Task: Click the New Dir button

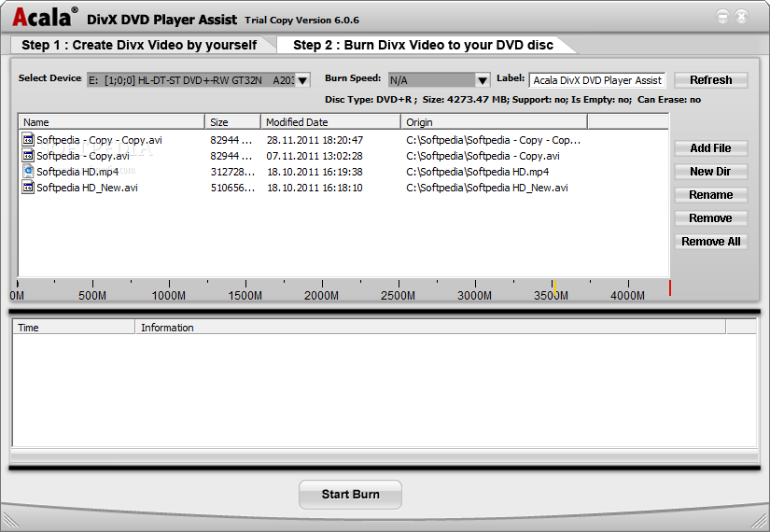Action: coord(710,172)
